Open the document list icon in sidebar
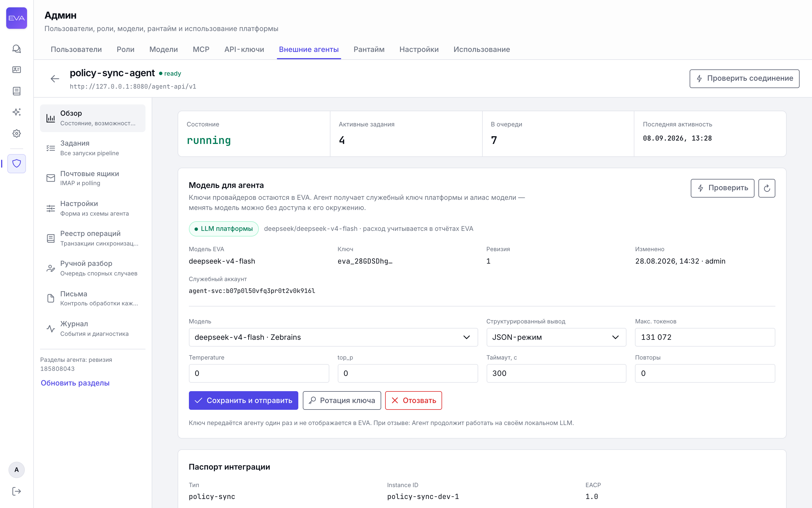 click(x=16, y=91)
